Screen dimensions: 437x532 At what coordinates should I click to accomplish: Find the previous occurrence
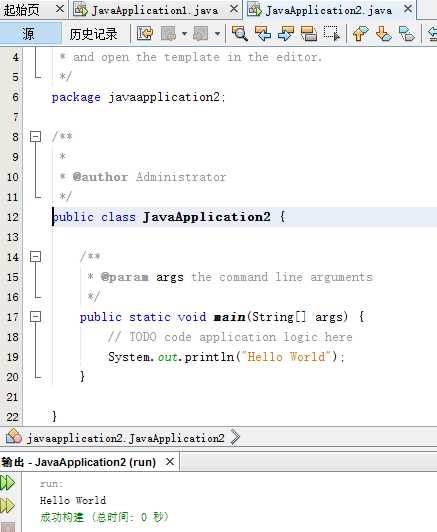pos(263,33)
